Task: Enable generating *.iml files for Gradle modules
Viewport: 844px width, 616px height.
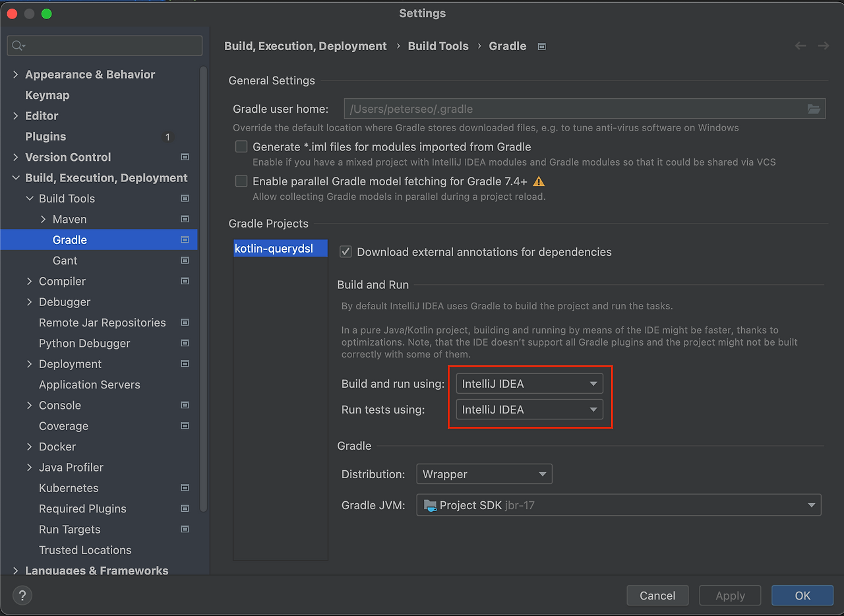Action: (241, 146)
